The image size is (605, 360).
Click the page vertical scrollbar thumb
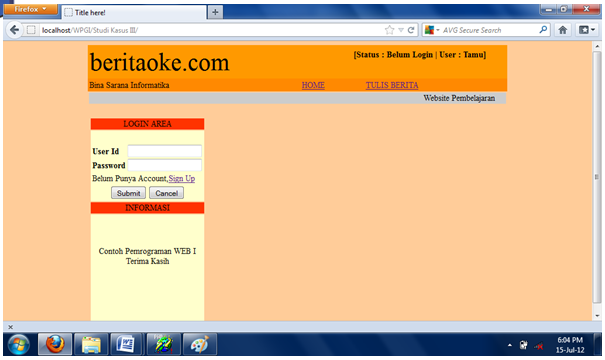597,177
